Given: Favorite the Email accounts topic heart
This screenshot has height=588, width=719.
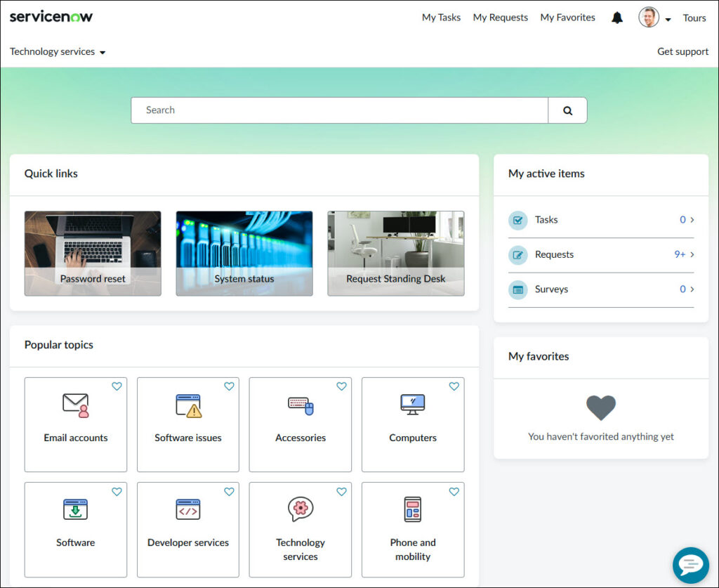Looking at the screenshot, I should (x=117, y=386).
